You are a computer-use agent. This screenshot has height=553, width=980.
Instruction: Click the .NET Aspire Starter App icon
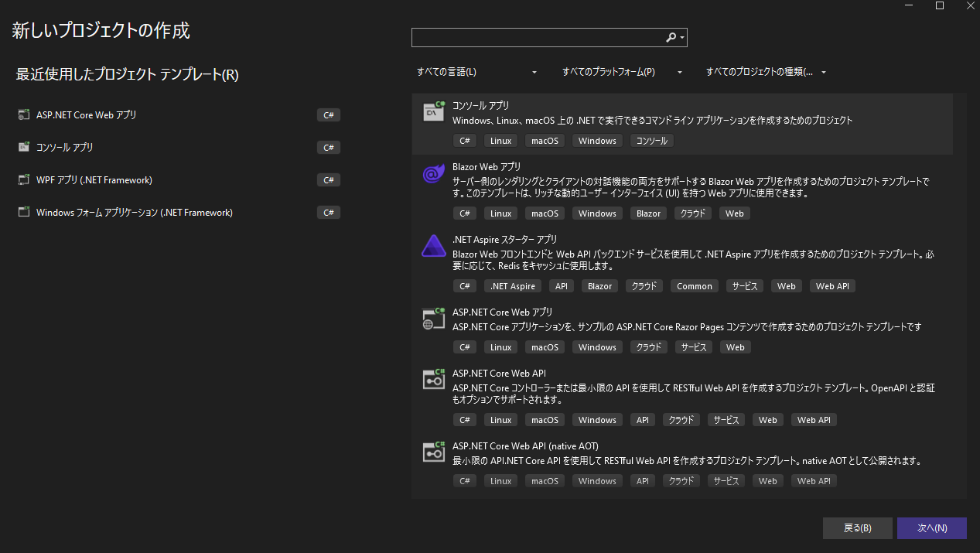433,247
